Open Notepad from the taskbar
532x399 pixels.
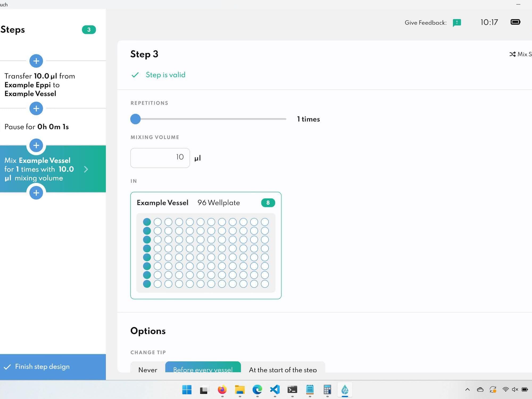click(x=310, y=390)
